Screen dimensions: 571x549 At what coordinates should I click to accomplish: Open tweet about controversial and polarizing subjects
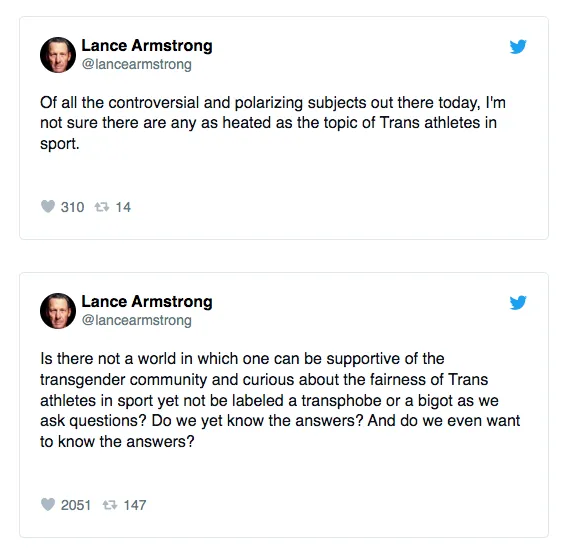pyautogui.click(x=273, y=123)
